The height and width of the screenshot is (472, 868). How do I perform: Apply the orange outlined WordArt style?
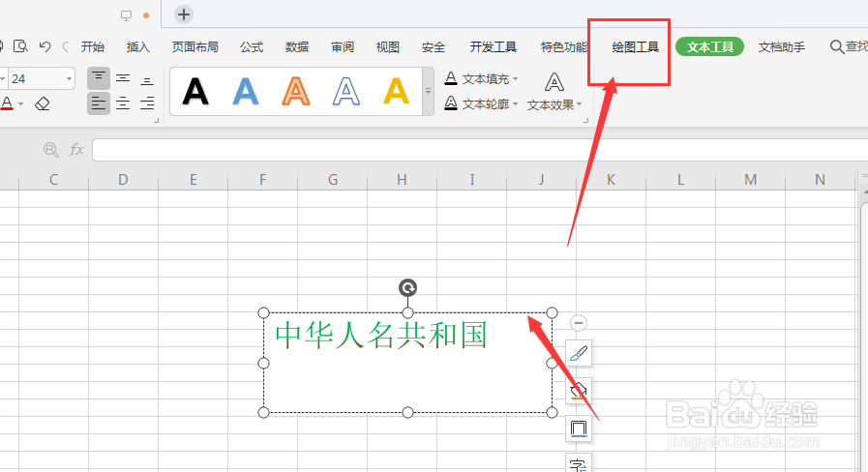coord(296,91)
